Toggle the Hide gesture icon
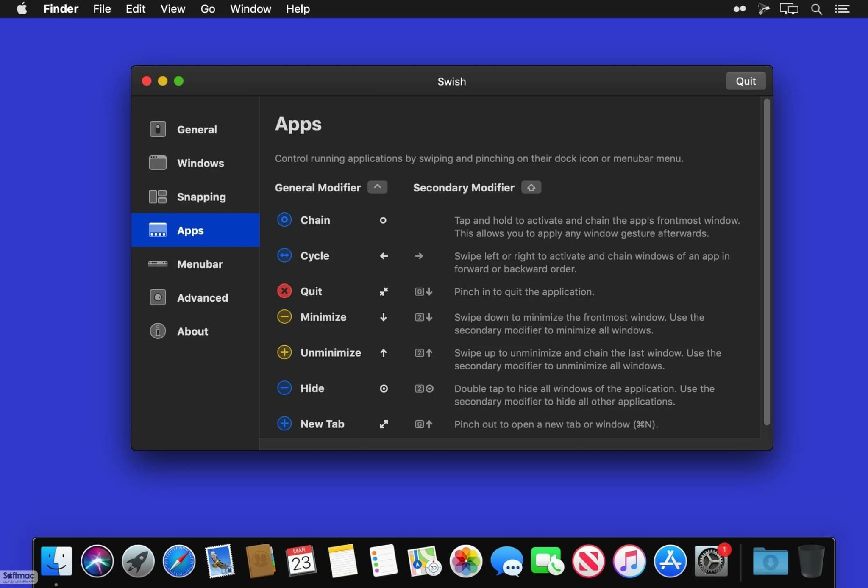The width and height of the screenshot is (868, 588). pyautogui.click(x=284, y=388)
